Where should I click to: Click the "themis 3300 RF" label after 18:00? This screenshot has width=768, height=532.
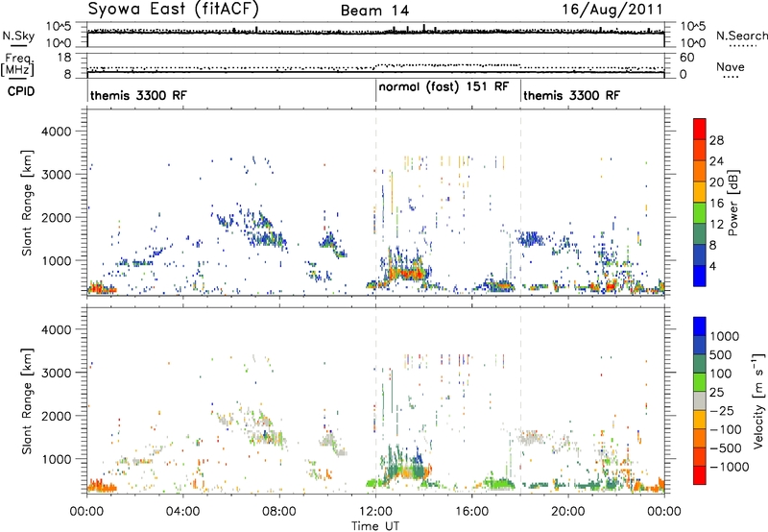coord(571,95)
